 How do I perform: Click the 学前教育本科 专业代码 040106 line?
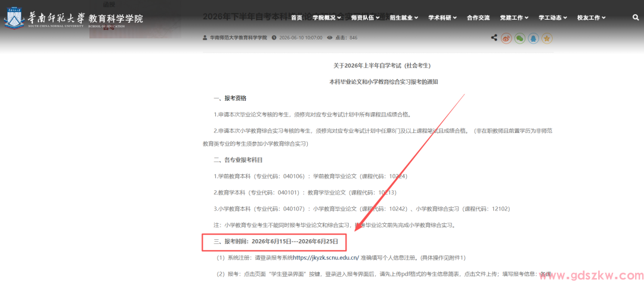310,176
